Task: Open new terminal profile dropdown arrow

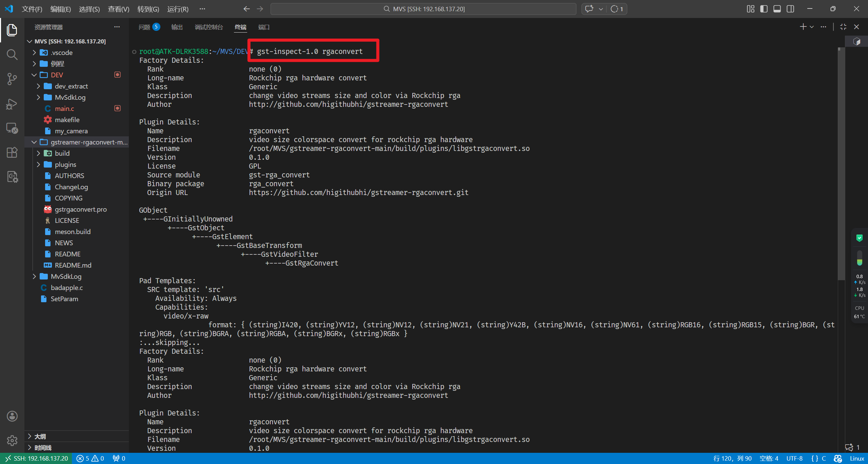Action: 812,27
